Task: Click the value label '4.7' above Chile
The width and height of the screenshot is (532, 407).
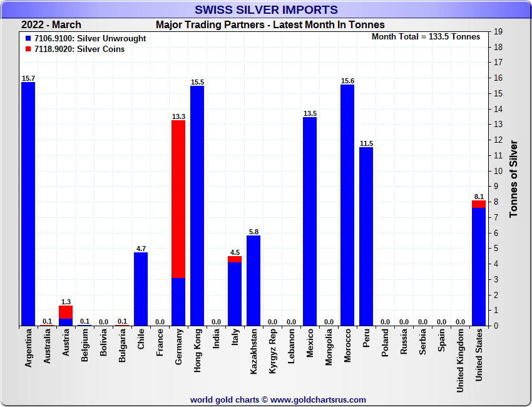Action: (x=141, y=249)
